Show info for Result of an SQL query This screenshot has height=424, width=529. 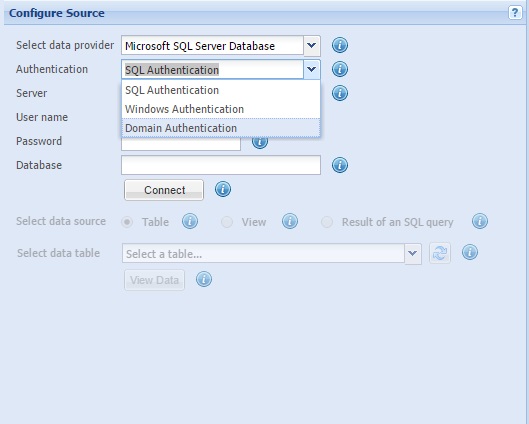click(x=480, y=221)
